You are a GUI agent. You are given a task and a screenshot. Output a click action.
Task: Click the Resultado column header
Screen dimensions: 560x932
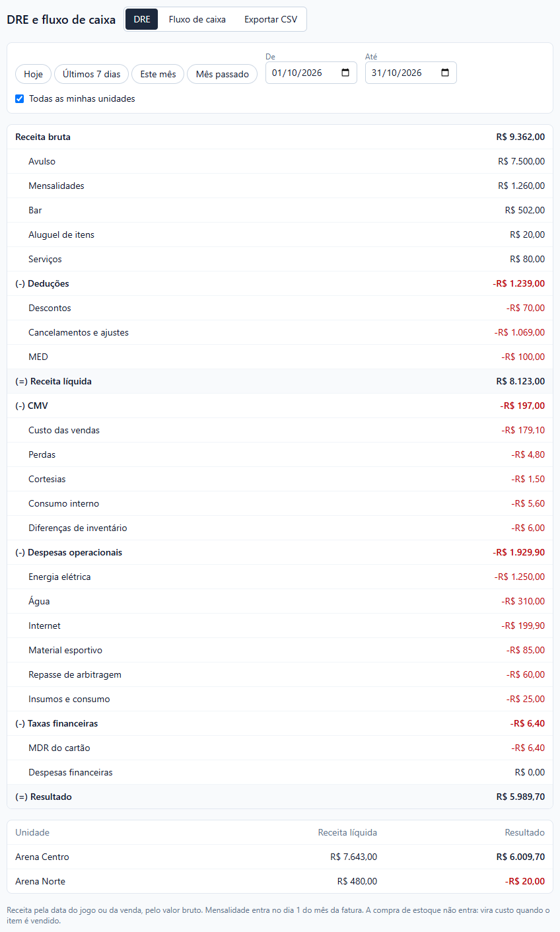tap(525, 833)
